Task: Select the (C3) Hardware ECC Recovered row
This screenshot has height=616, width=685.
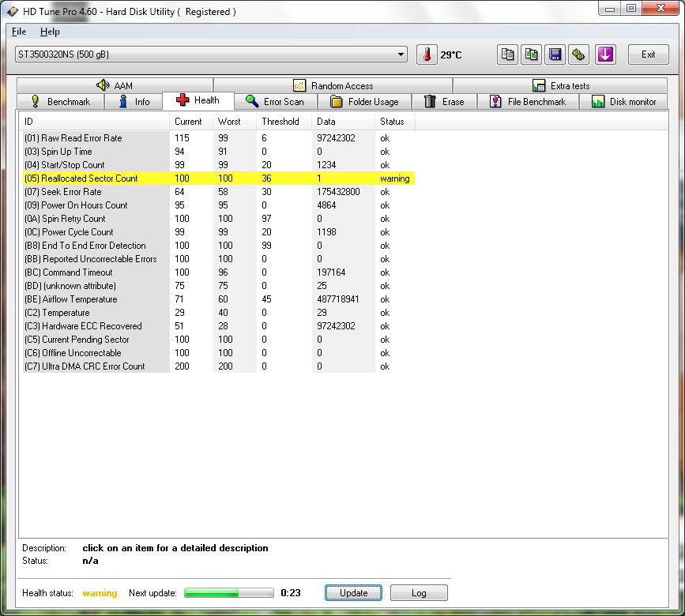Action: (x=218, y=326)
